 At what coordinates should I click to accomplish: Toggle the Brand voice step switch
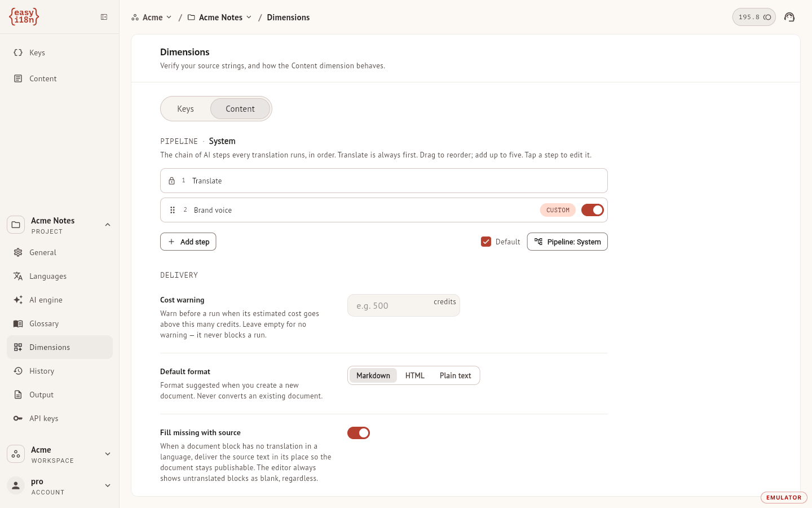(593, 210)
